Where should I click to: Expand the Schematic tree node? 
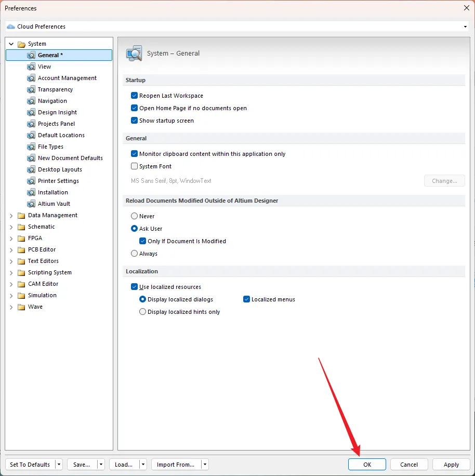[x=11, y=227]
